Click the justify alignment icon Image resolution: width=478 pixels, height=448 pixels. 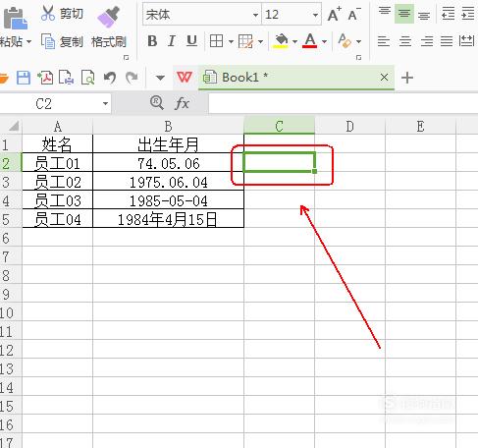pyautogui.click(x=447, y=41)
